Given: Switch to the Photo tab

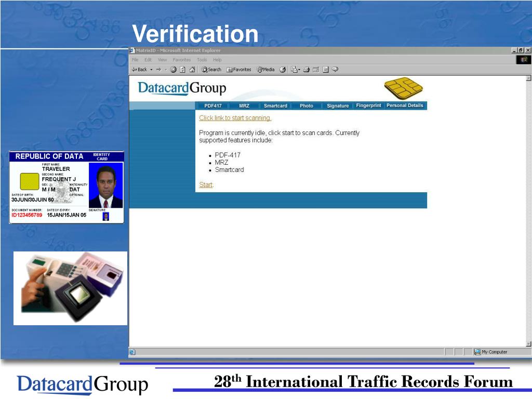Looking at the screenshot, I should pos(307,106).
